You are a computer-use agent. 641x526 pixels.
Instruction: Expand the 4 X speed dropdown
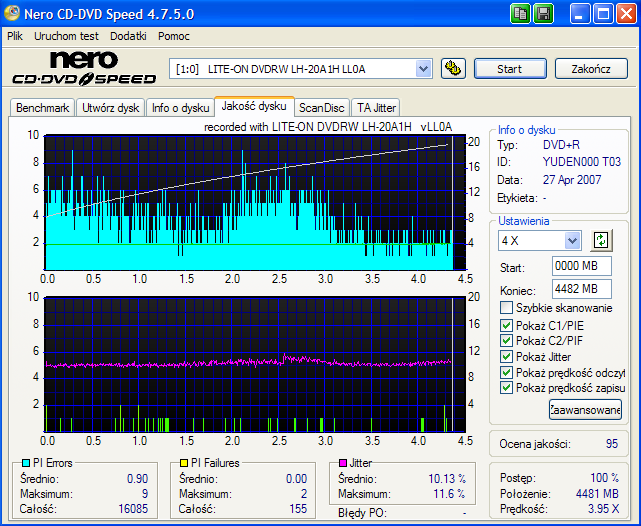[572, 241]
